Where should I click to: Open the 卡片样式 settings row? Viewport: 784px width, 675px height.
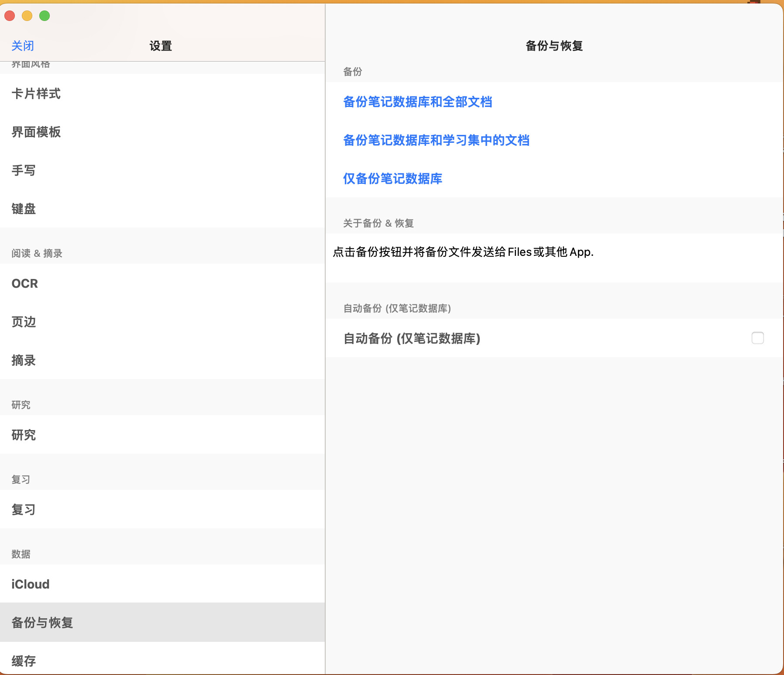pyautogui.click(x=162, y=93)
